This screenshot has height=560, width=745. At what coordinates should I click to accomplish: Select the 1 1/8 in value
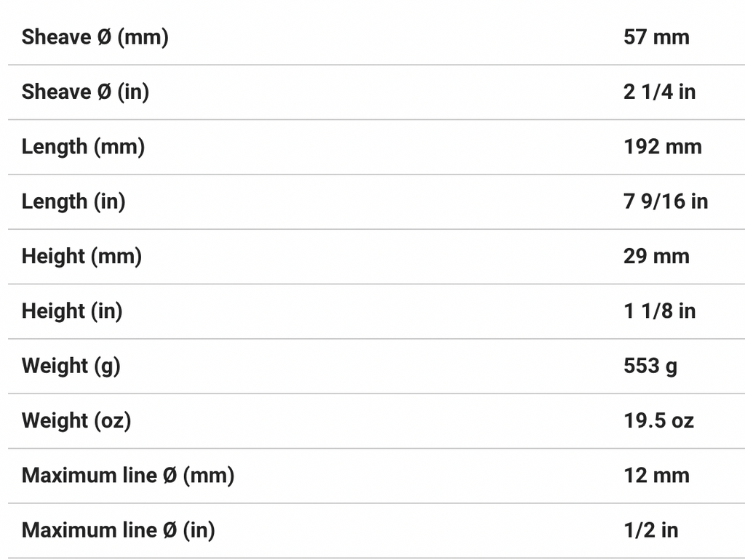tap(659, 311)
